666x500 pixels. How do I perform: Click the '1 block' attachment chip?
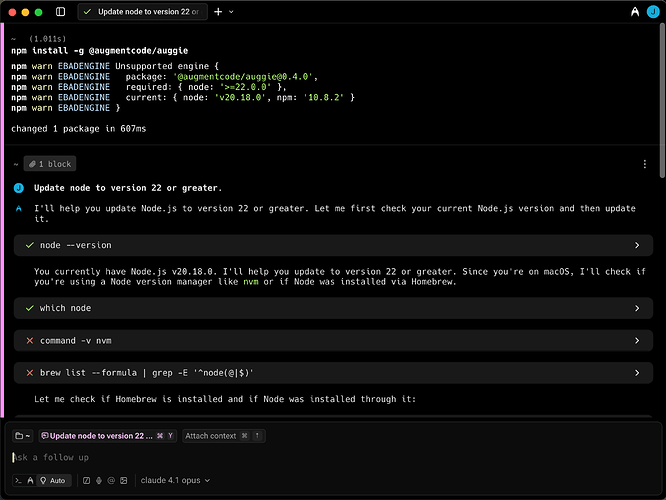50,164
